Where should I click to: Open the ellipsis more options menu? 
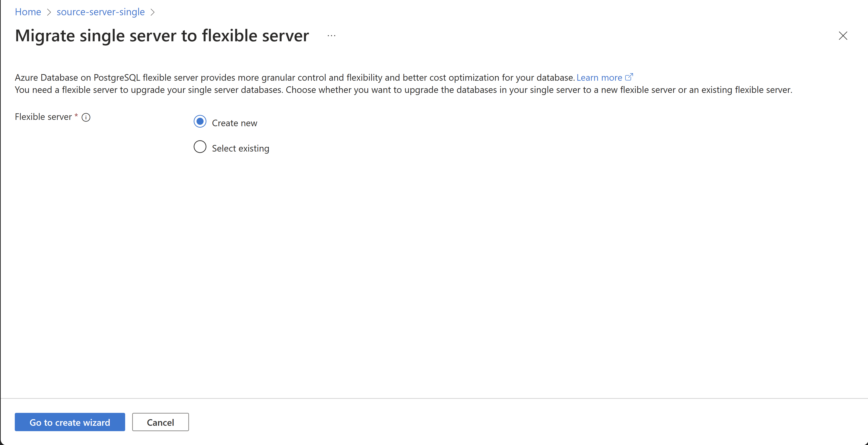pyautogui.click(x=331, y=36)
